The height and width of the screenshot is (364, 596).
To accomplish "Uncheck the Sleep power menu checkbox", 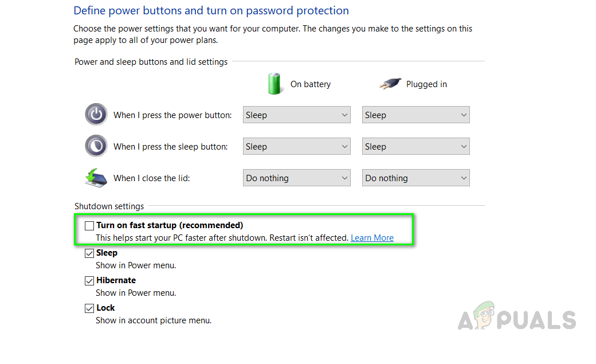I will pyautogui.click(x=89, y=253).
